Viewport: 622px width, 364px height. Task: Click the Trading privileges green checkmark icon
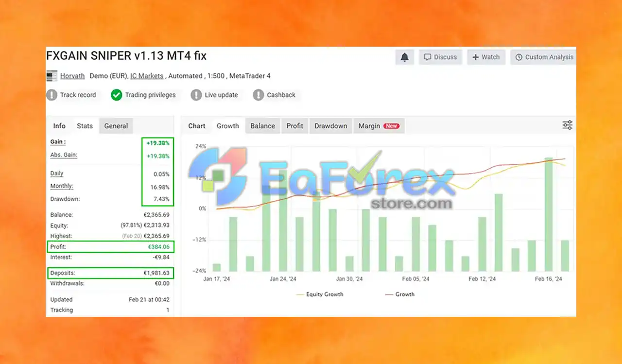116,95
